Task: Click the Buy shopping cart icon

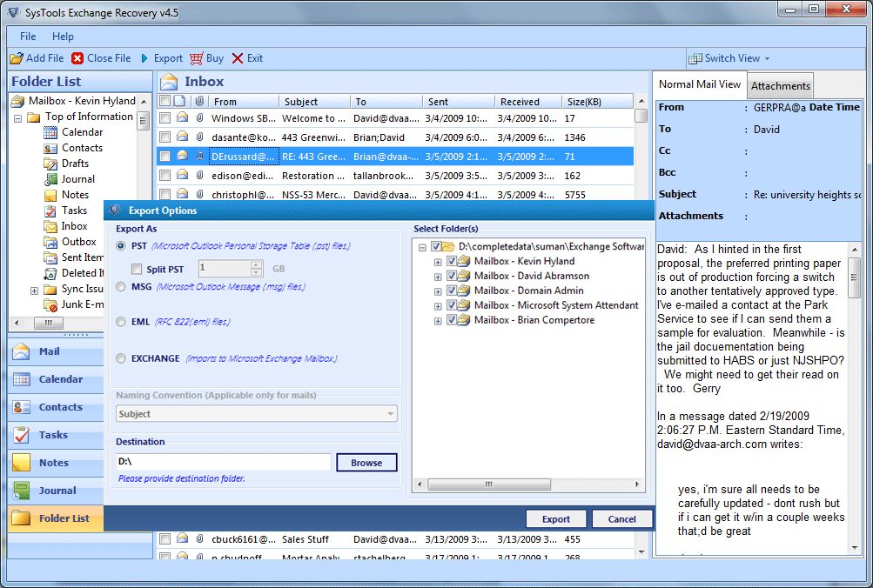Action: pos(197,58)
